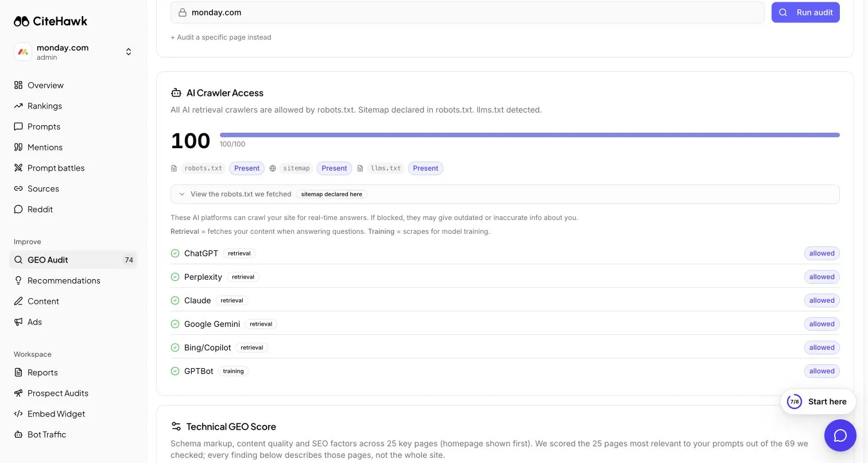Click the Perplexity allowed status badge
This screenshot has height=463, width=868.
point(822,277)
